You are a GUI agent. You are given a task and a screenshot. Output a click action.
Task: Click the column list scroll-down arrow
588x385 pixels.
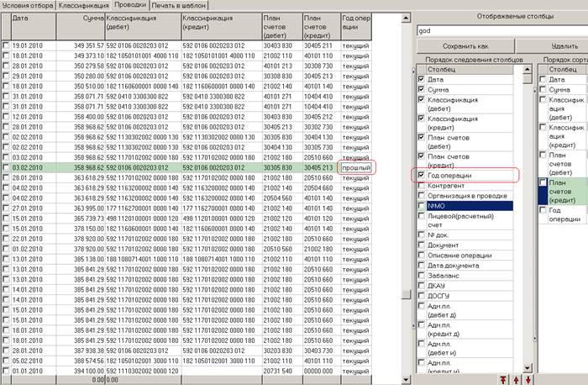528,367
